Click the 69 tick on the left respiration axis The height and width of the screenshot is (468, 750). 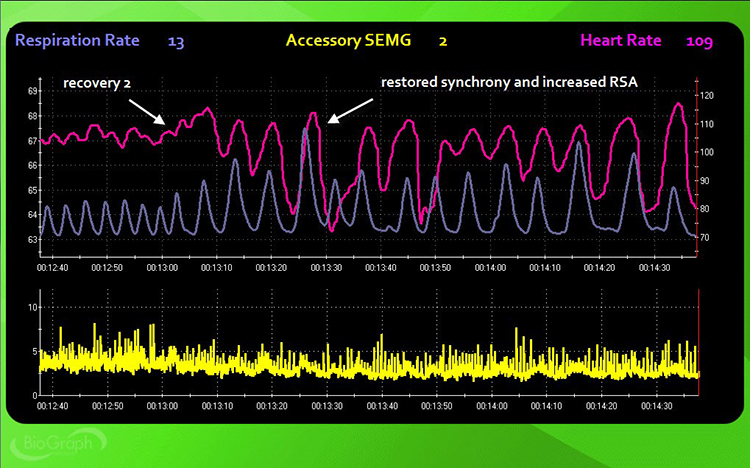32,91
